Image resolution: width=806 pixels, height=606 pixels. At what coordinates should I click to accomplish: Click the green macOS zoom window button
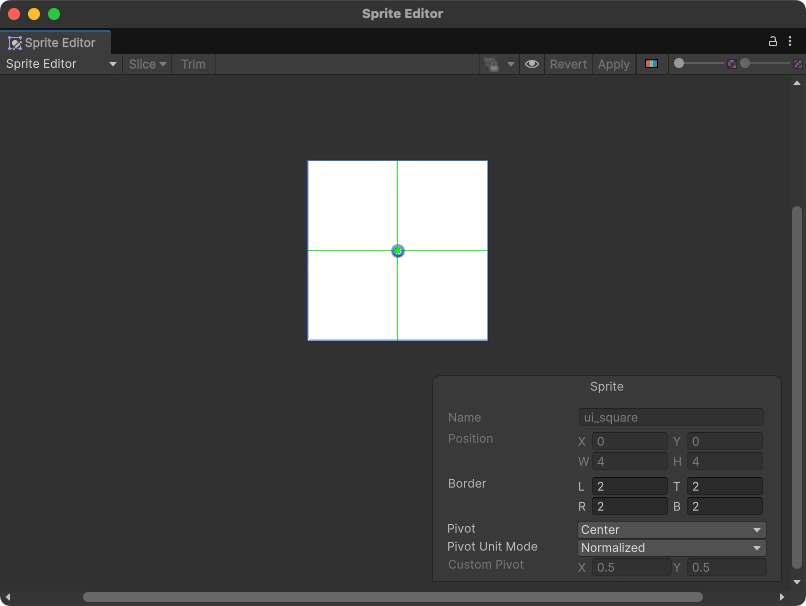54,14
